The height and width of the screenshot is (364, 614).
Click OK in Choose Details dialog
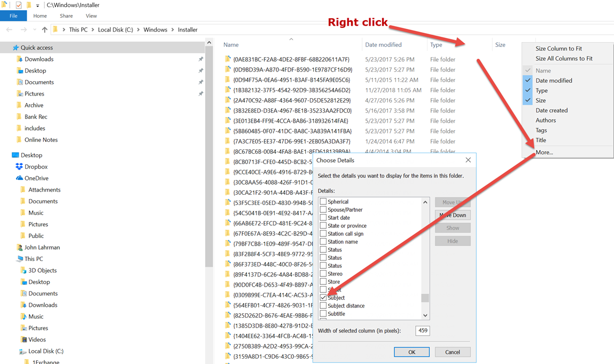[411, 352]
